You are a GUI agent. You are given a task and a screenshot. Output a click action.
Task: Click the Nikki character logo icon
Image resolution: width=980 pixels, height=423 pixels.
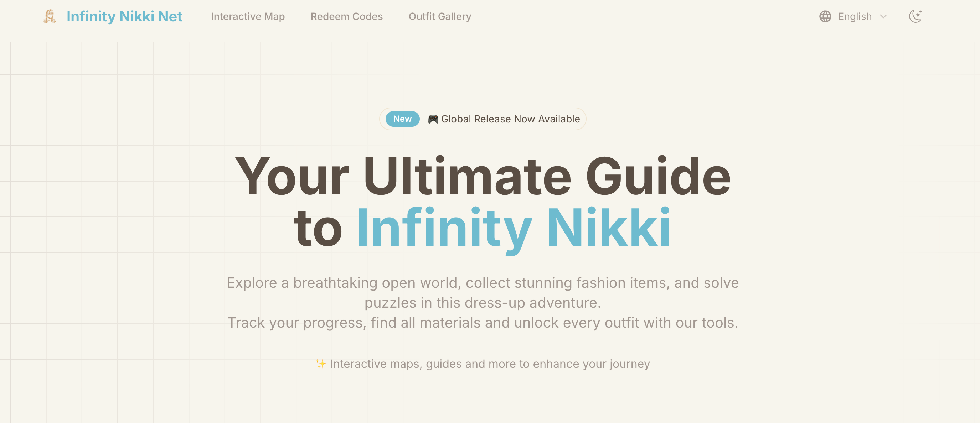50,16
